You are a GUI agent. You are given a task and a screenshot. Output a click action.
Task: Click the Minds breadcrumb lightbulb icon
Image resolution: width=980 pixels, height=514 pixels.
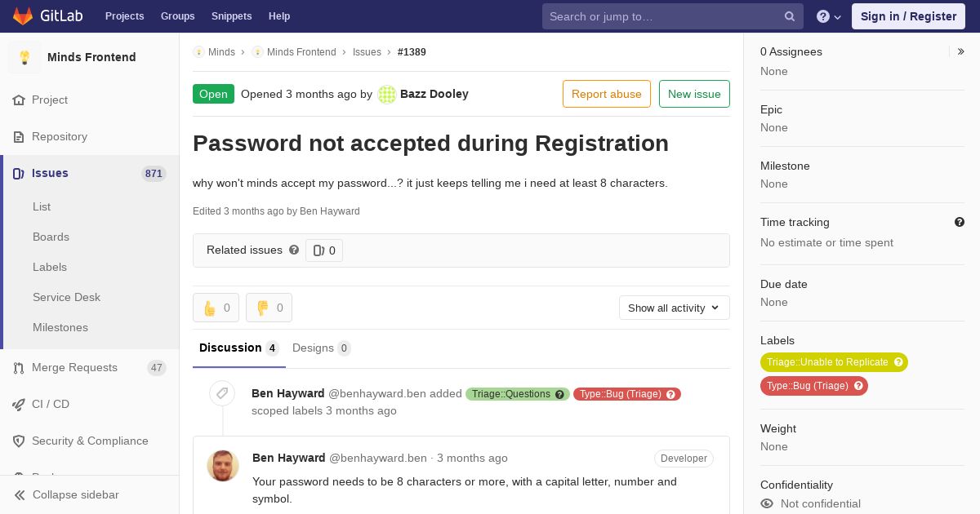(198, 51)
